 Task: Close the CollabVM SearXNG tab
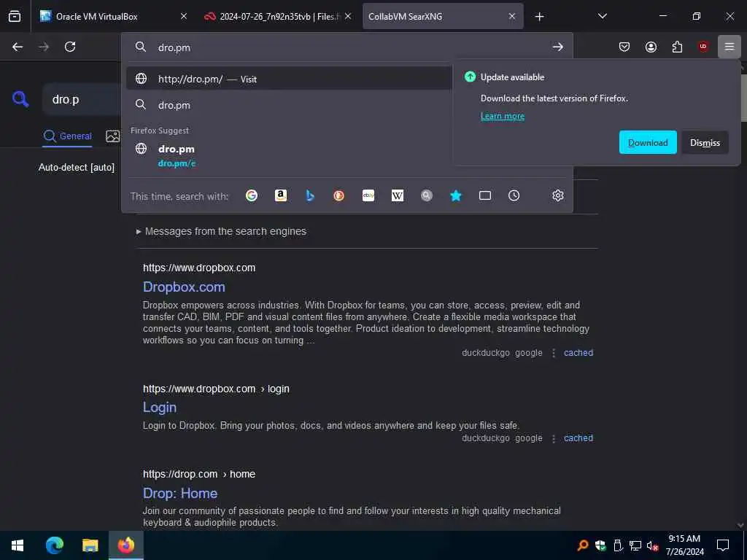512,16
